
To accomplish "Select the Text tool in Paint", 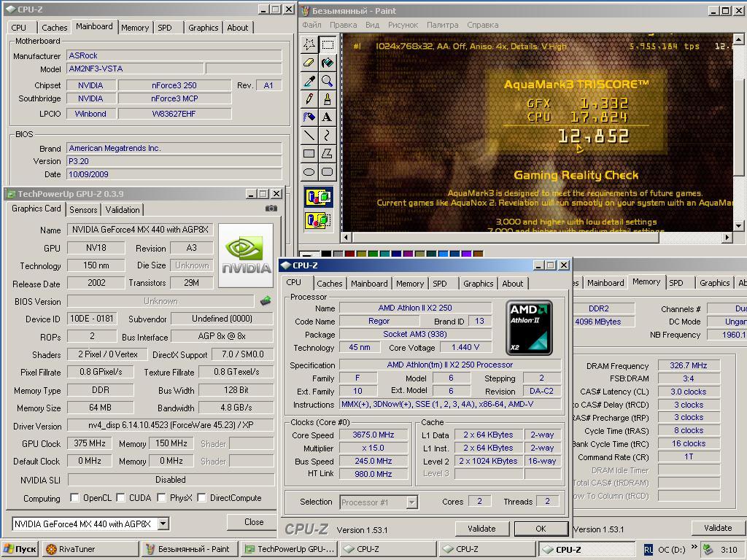I will tap(328, 117).
